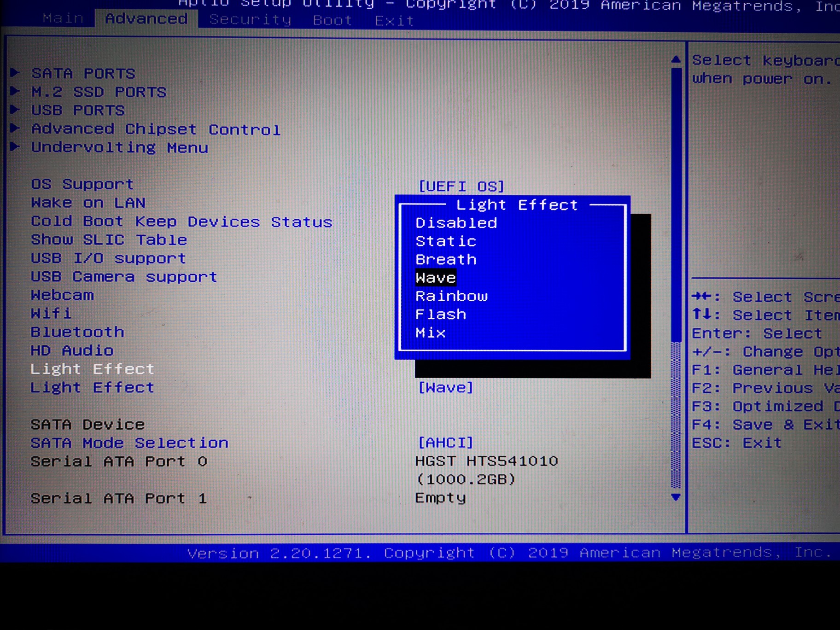The width and height of the screenshot is (840, 630).
Task: Click the Enter: Select hint
Action: tap(757, 333)
